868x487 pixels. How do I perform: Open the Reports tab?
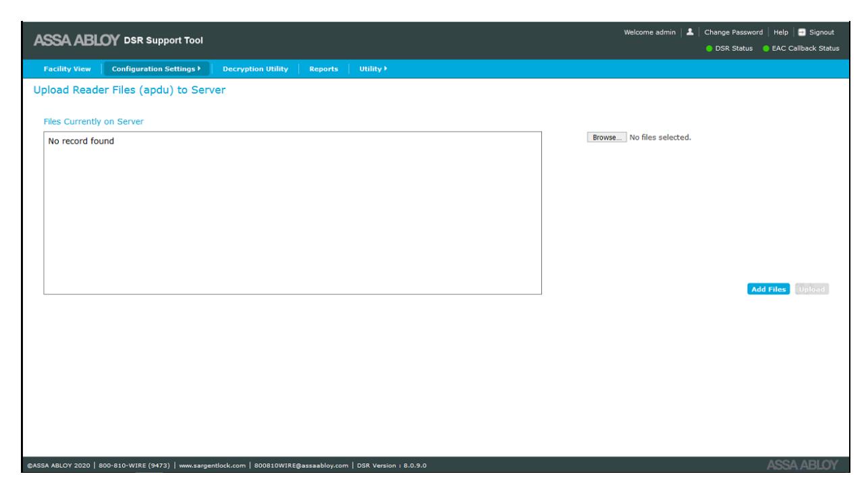click(323, 69)
